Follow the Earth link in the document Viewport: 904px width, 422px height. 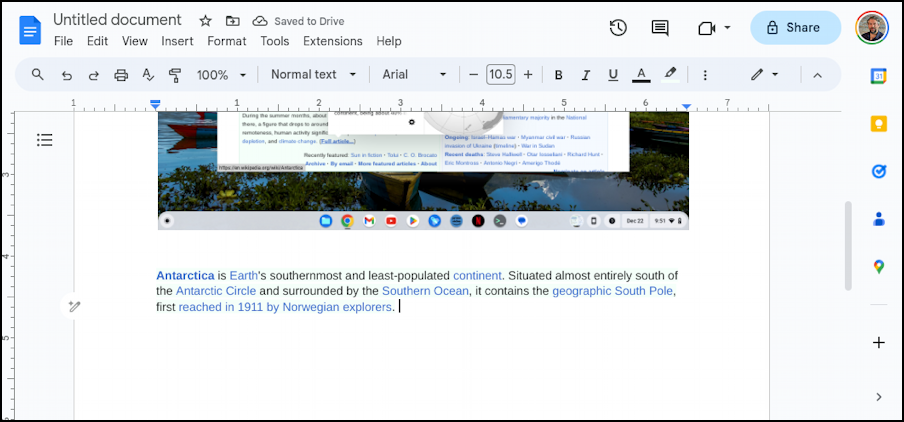[x=243, y=276]
